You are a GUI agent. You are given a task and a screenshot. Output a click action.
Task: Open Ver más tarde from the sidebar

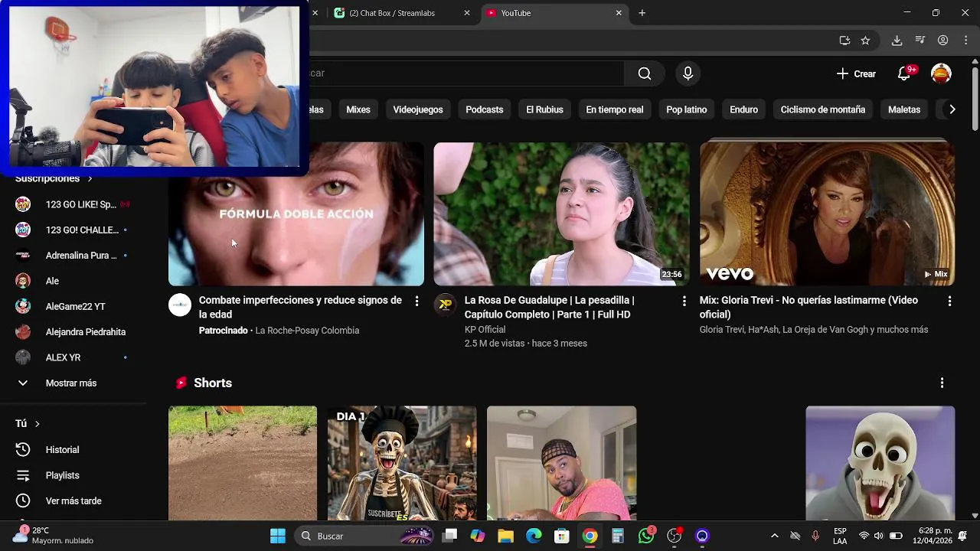point(73,500)
